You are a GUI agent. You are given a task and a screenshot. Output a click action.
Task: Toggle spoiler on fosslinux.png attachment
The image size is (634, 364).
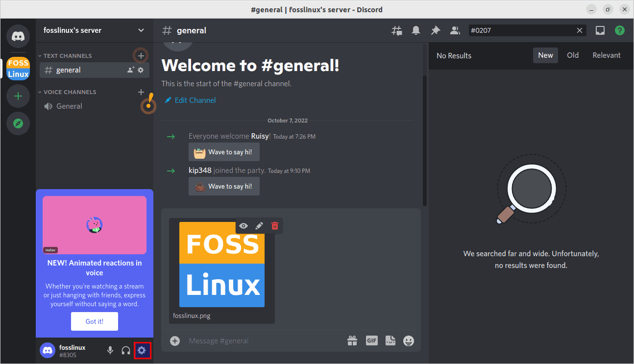[244, 226]
